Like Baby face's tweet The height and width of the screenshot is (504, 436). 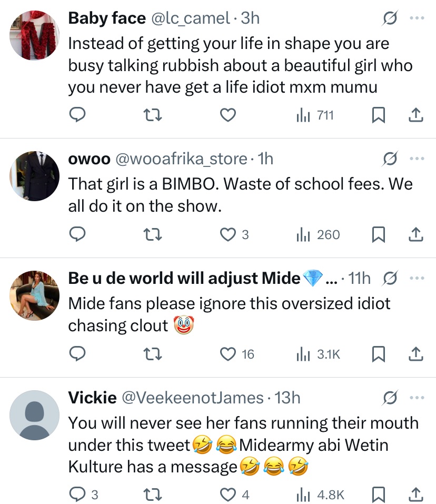pos(227,114)
